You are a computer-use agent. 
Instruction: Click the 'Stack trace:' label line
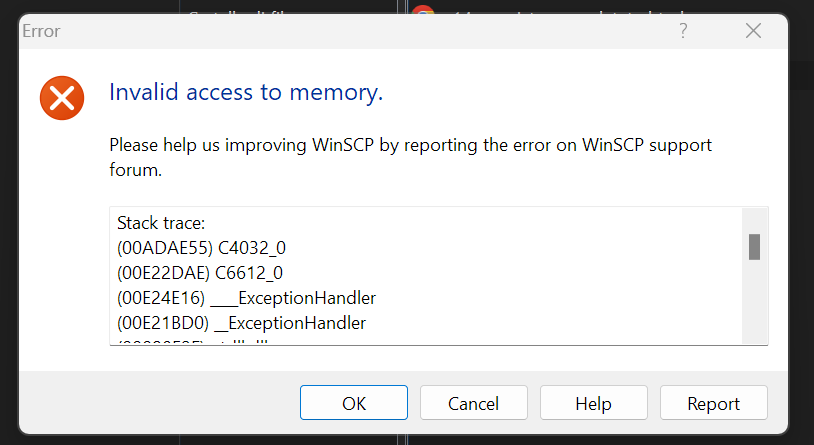pos(160,222)
